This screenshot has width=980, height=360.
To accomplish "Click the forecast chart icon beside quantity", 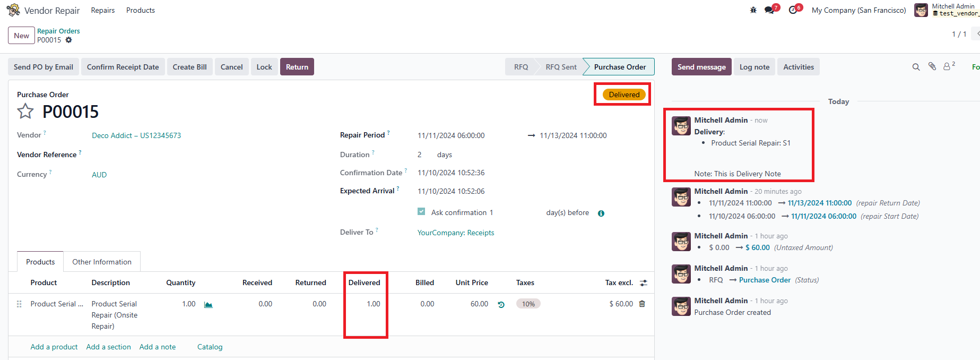I will click(x=208, y=305).
